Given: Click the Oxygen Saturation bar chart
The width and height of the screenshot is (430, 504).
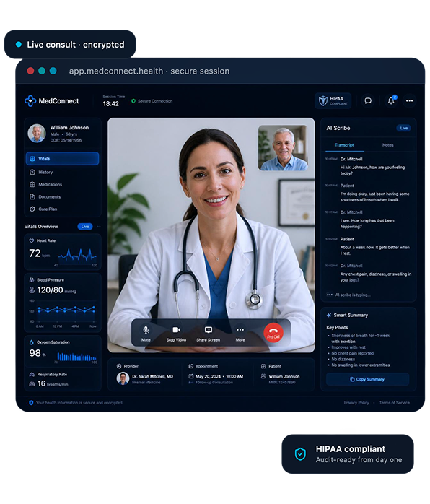Looking at the screenshot, I should point(76,357).
